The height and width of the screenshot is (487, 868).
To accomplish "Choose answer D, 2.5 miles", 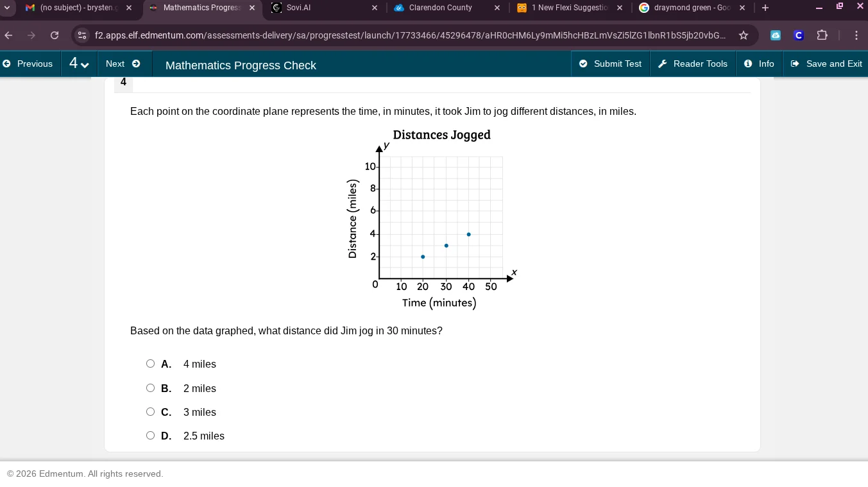I will pos(150,435).
